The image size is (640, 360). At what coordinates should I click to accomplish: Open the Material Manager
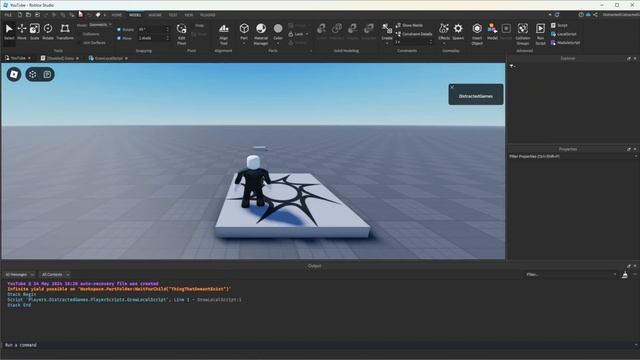coord(261,34)
